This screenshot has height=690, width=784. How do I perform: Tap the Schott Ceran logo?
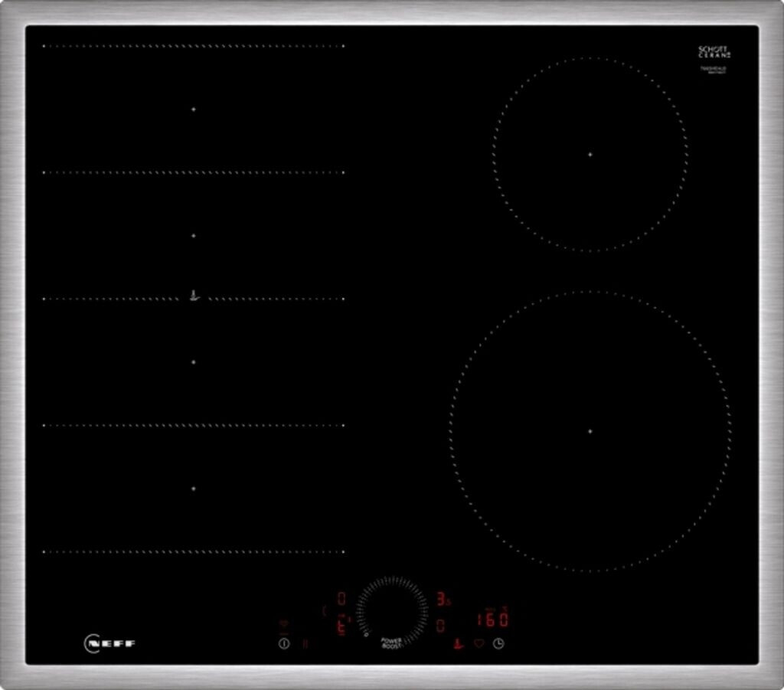click(x=714, y=52)
